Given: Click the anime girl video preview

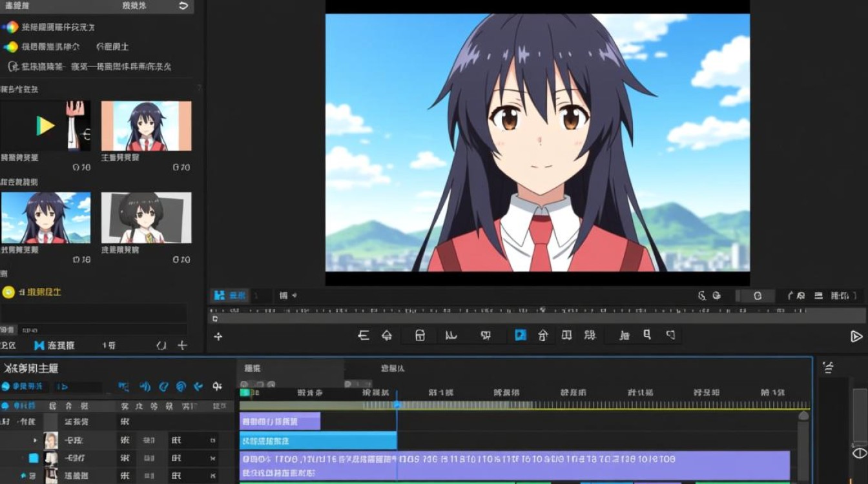Looking at the screenshot, I should point(537,143).
